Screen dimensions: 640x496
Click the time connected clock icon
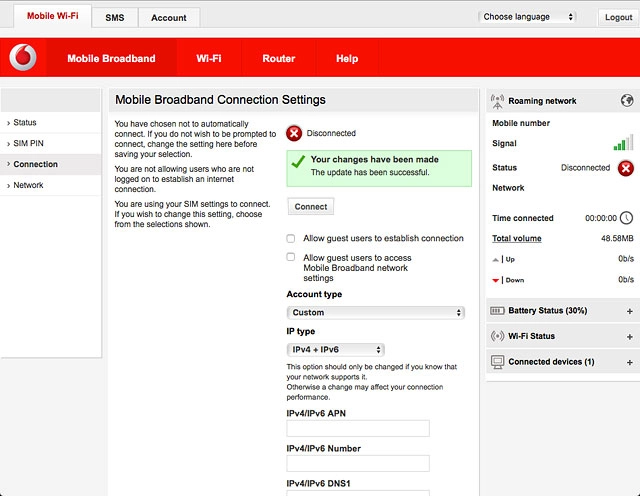pyautogui.click(x=626, y=218)
